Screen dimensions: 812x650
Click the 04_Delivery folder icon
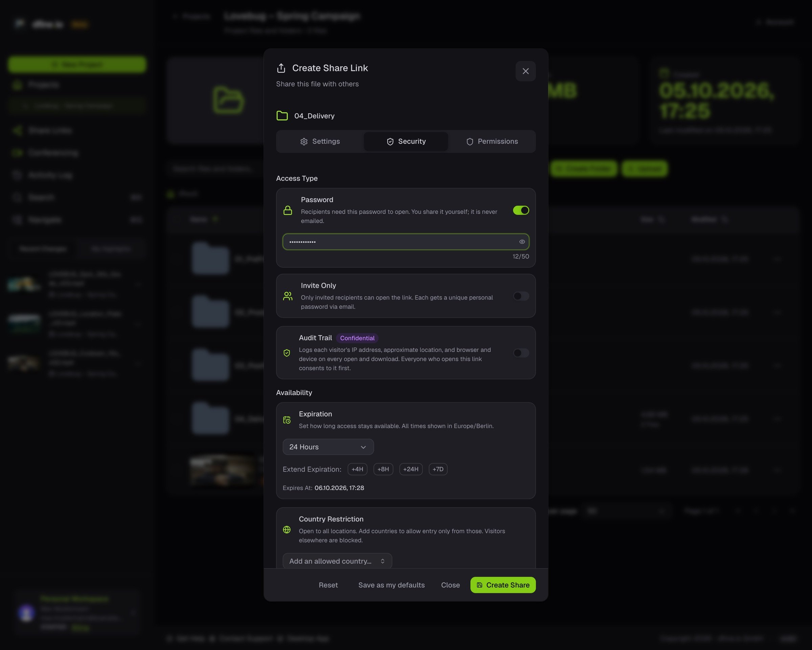tap(282, 116)
